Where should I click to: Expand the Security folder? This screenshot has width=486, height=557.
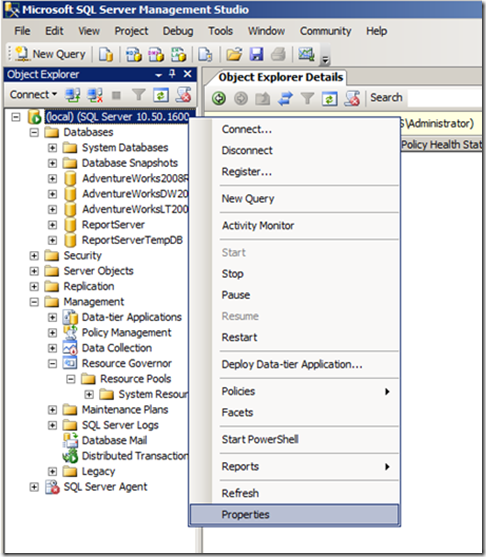pos(34,255)
